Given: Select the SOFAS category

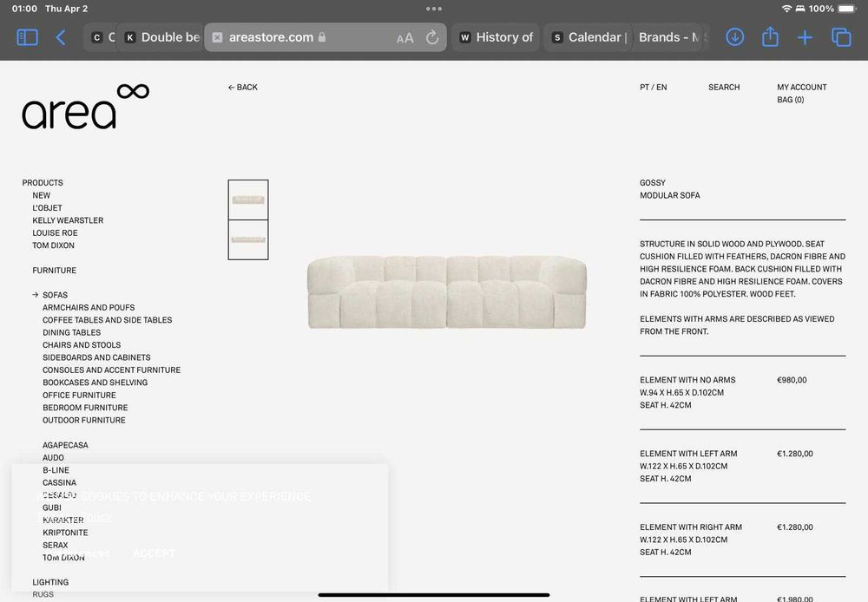Looking at the screenshot, I should pyautogui.click(x=55, y=295).
